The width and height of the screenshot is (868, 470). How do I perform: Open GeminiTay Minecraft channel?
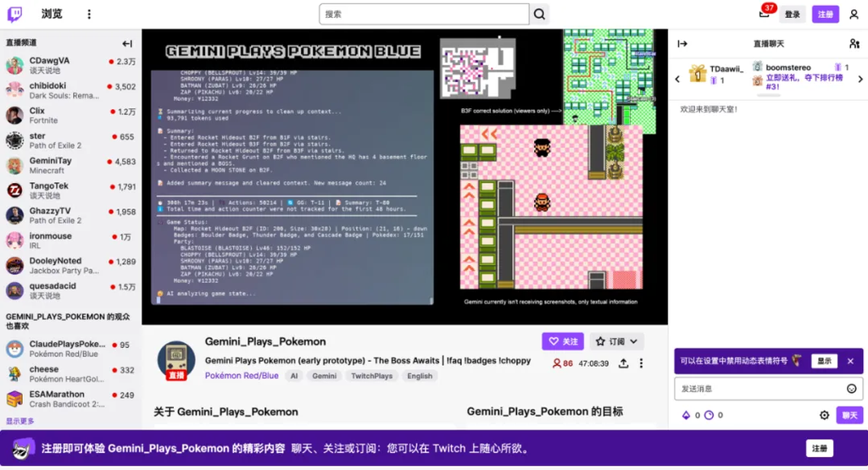(x=71, y=165)
